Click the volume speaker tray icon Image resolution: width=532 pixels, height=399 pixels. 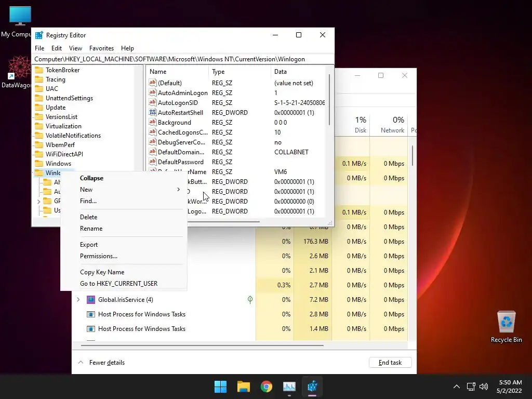[484, 387]
